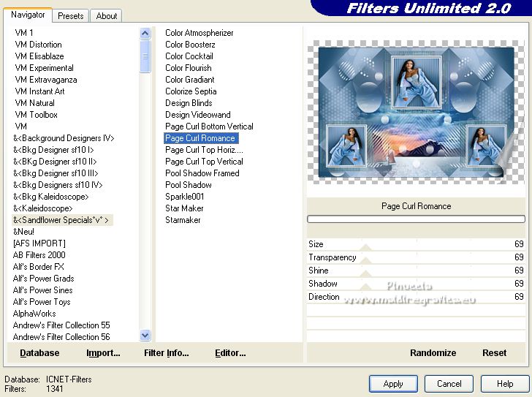Image resolution: width=532 pixels, height=397 pixels.
Task: Choose Color Cocktail filter
Action: [x=189, y=56]
